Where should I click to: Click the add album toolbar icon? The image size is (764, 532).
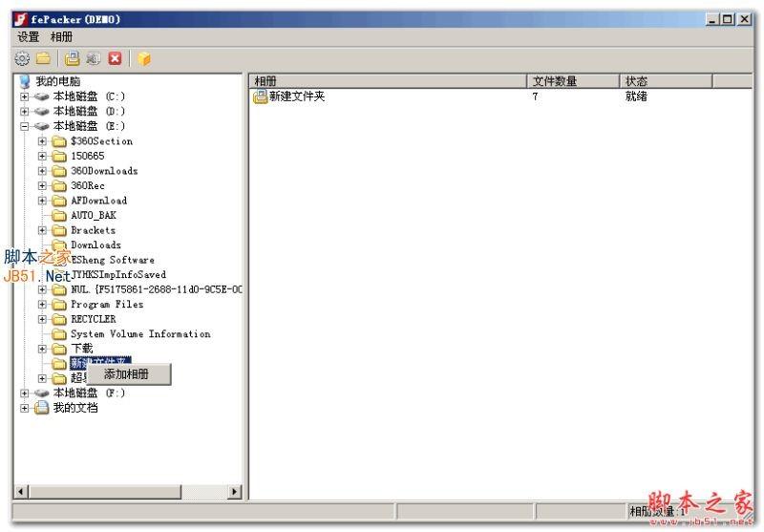pos(73,58)
